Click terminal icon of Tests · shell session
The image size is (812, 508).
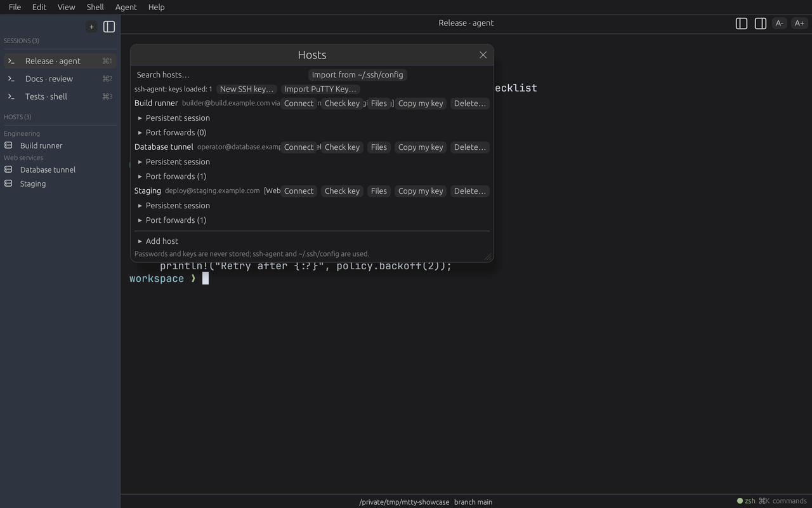tap(11, 97)
